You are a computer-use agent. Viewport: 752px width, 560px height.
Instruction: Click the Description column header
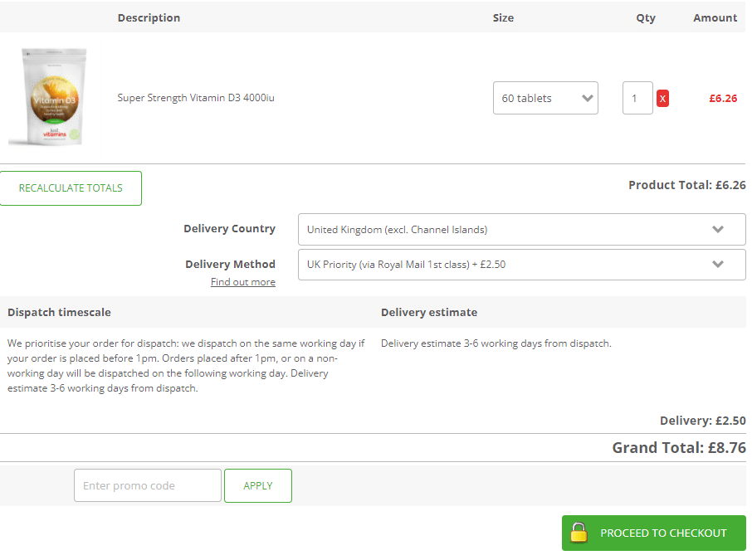[x=149, y=17]
